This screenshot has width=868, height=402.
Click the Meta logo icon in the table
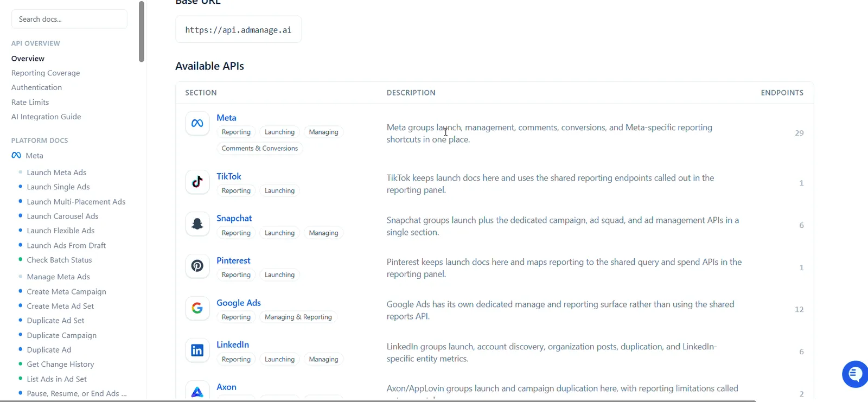click(197, 124)
